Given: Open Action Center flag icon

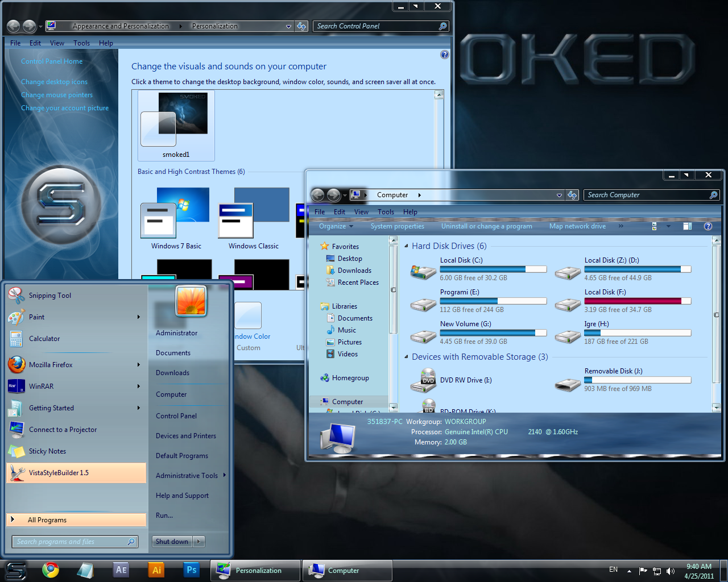Looking at the screenshot, I should pyautogui.click(x=643, y=571).
